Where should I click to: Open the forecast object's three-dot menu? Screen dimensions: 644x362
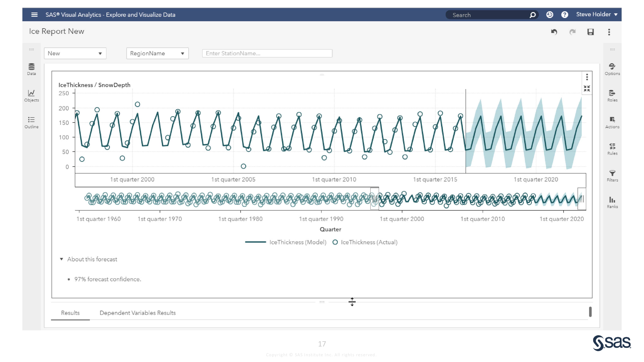587,77
